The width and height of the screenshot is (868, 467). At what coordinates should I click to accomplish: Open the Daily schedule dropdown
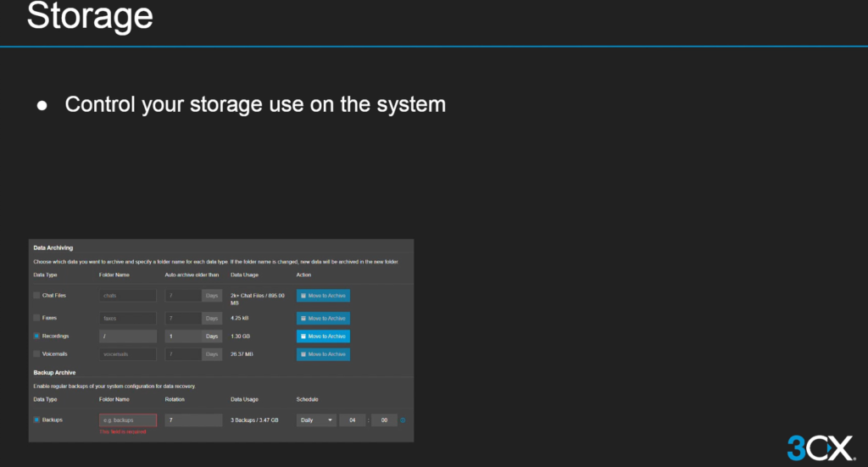tap(316, 420)
